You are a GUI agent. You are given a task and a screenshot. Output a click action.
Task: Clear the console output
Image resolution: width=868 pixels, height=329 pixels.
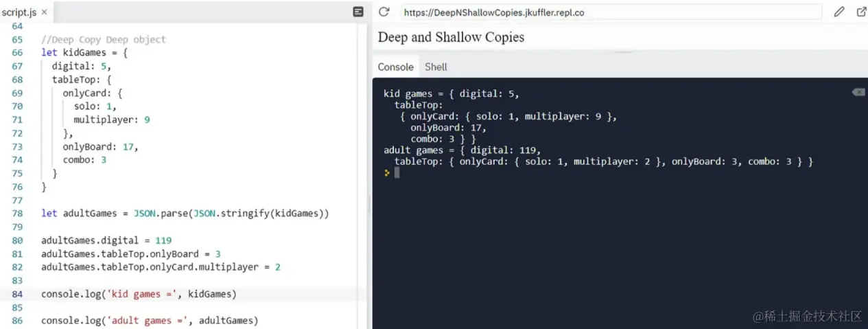[858, 92]
